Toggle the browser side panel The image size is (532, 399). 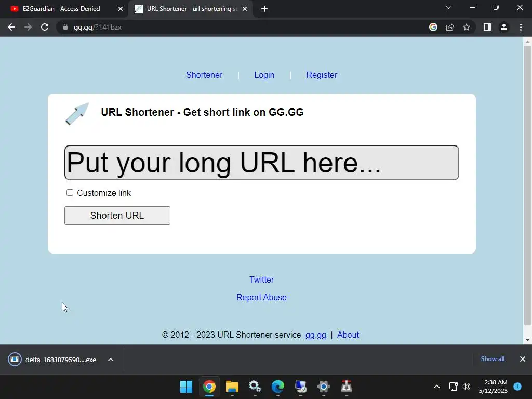(487, 27)
